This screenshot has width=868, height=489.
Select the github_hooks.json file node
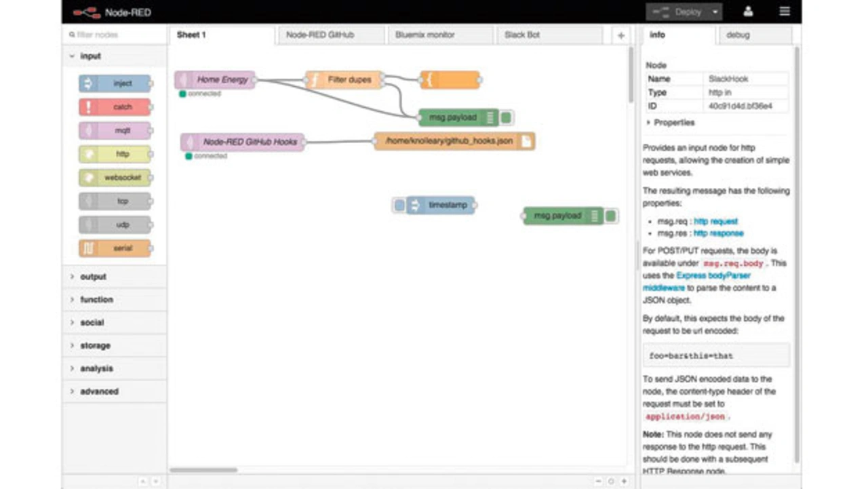point(454,141)
